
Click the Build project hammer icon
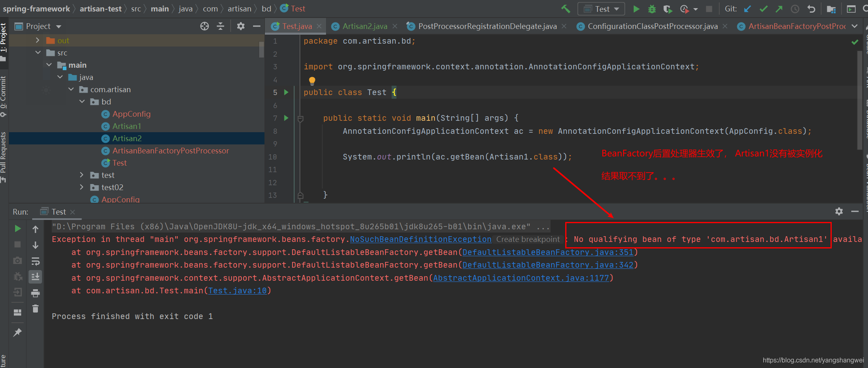click(x=566, y=9)
